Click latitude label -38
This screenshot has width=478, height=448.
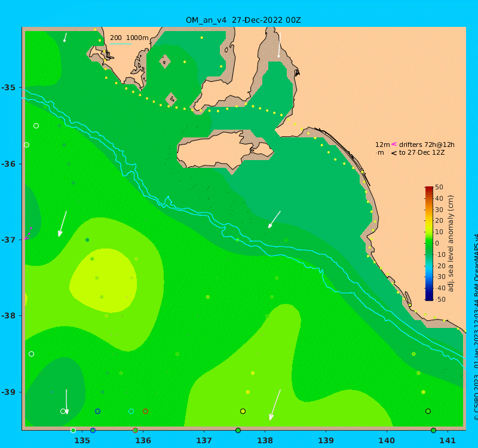pos(8,315)
